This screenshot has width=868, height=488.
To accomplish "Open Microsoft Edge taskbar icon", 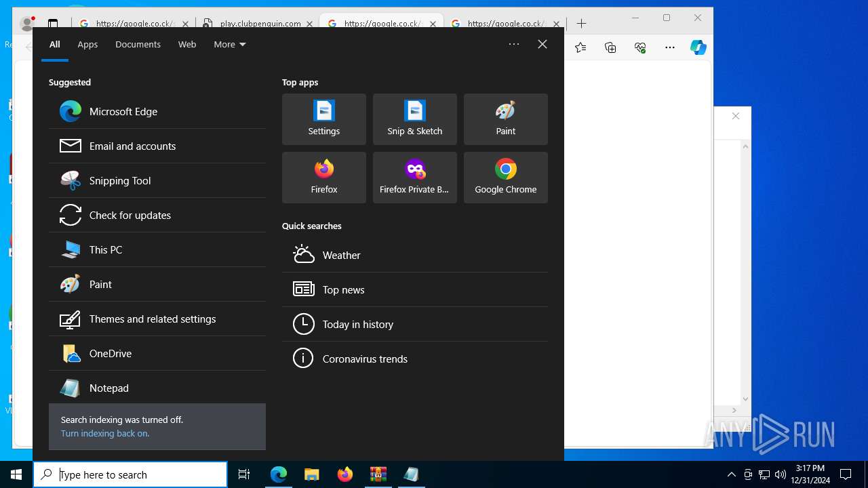I will click(279, 474).
